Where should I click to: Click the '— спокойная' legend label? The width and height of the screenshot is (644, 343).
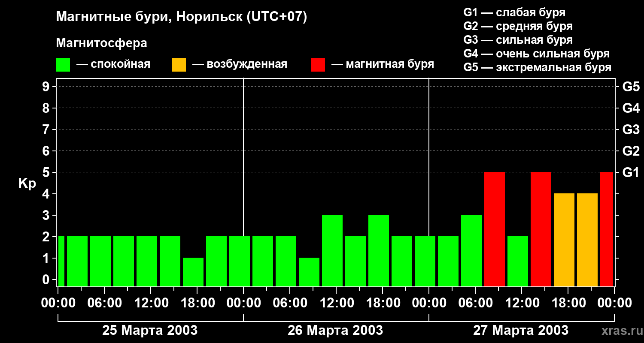tap(113, 64)
